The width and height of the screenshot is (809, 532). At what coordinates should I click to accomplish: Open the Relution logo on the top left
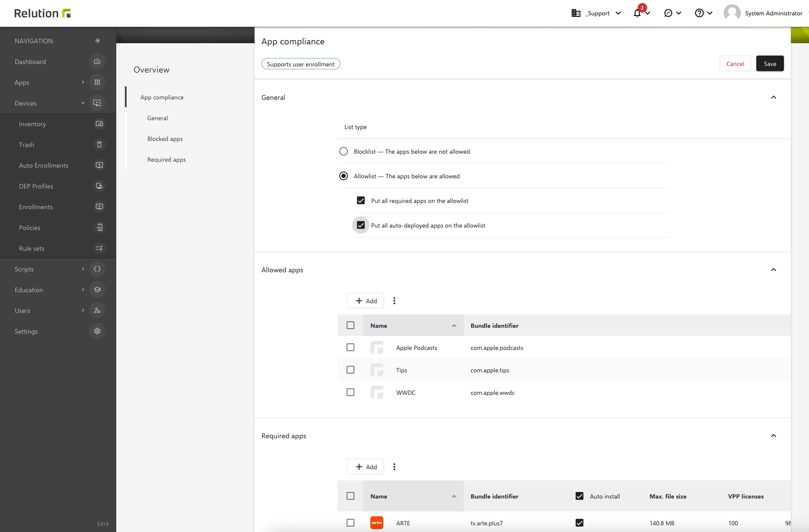point(42,13)
